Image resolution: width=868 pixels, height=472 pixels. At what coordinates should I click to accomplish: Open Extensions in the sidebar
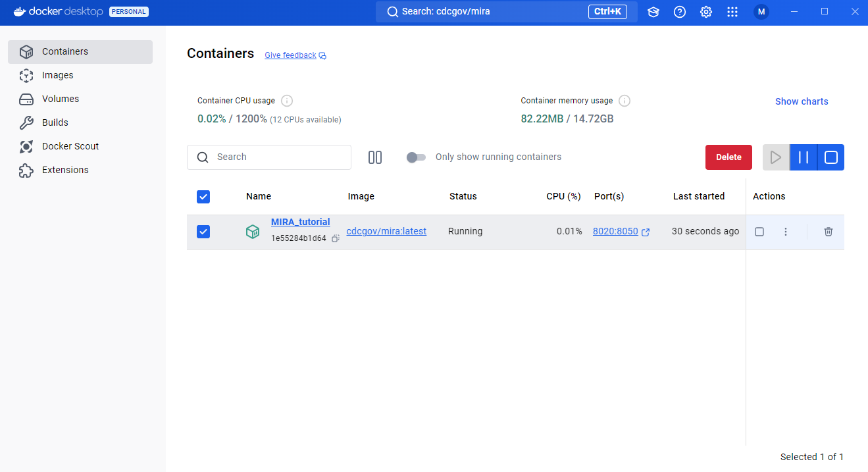point(80,170)
